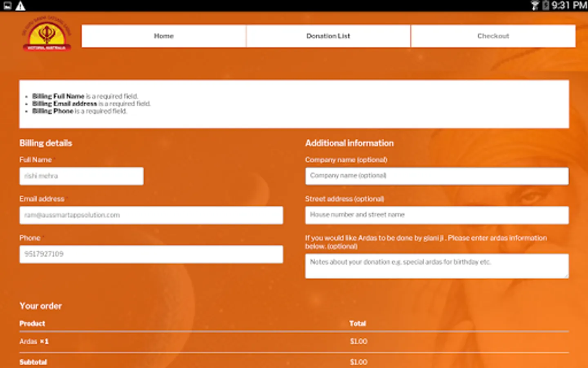Click the Product column header

[32, 323]
